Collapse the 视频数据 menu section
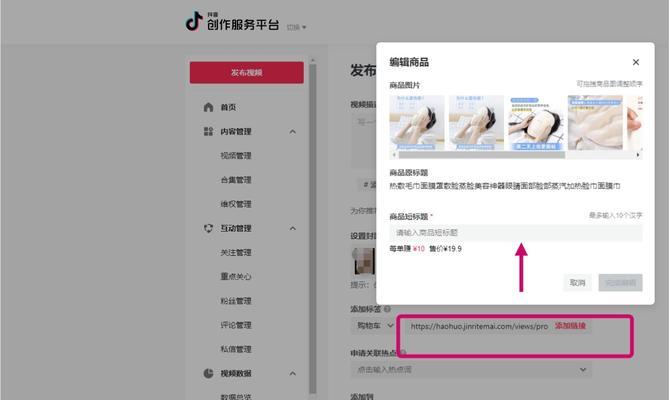670x400 pixels. coord(293,373)
